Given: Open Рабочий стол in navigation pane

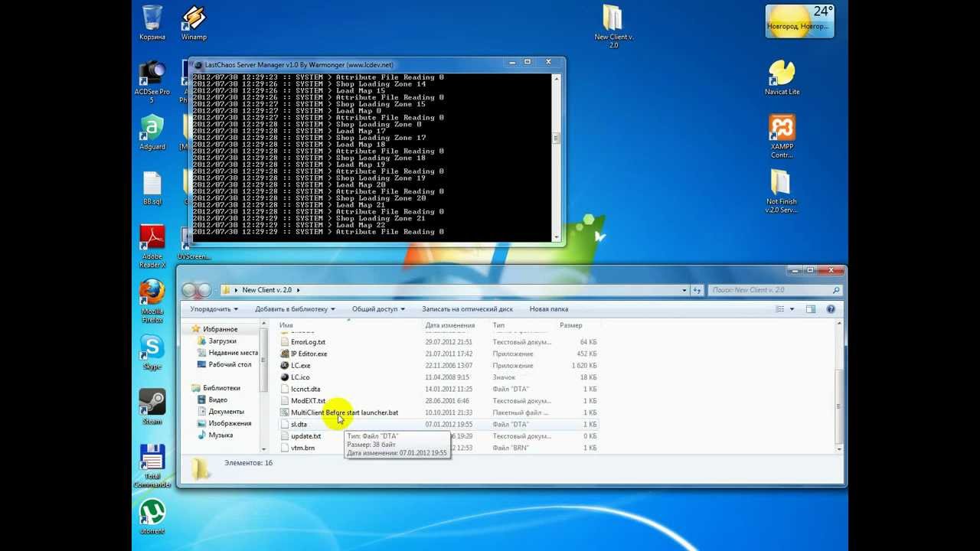Looking at the screenshot, I should (x=230, y=364).
